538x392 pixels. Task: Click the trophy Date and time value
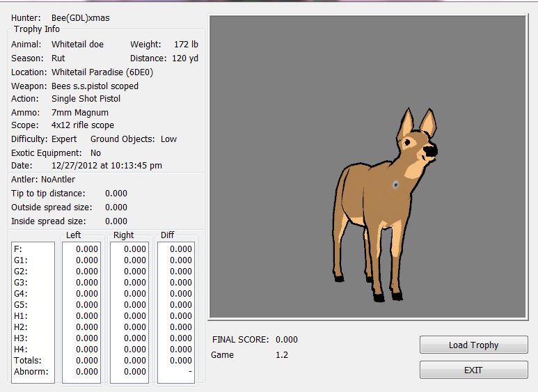click(x=106, y=166)
